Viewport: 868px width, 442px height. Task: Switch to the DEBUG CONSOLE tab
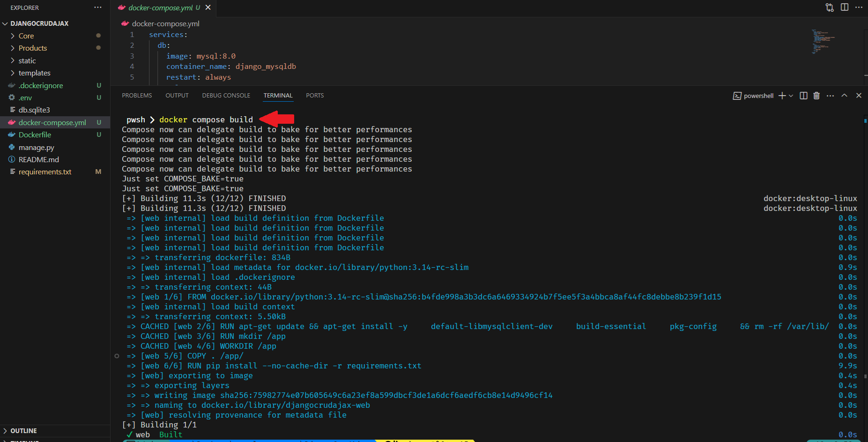pos(226,96)
